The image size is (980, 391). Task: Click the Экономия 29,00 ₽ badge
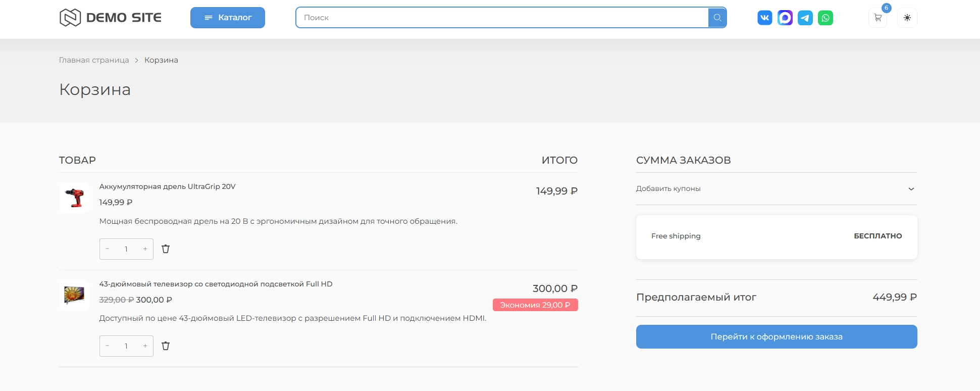click(535, 305)
